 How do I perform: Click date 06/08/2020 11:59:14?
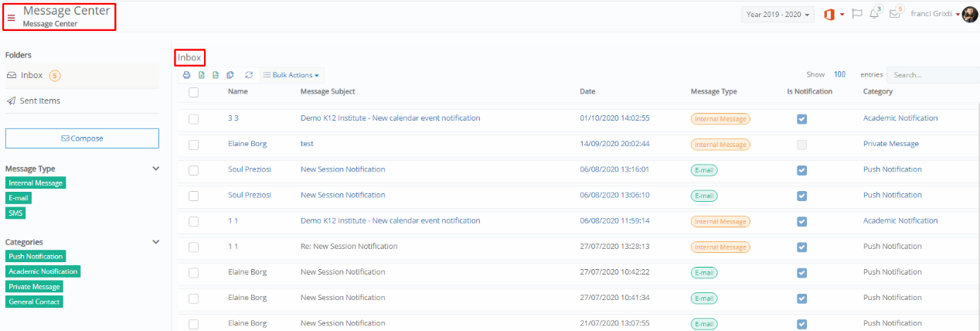(x=614, y=220)
